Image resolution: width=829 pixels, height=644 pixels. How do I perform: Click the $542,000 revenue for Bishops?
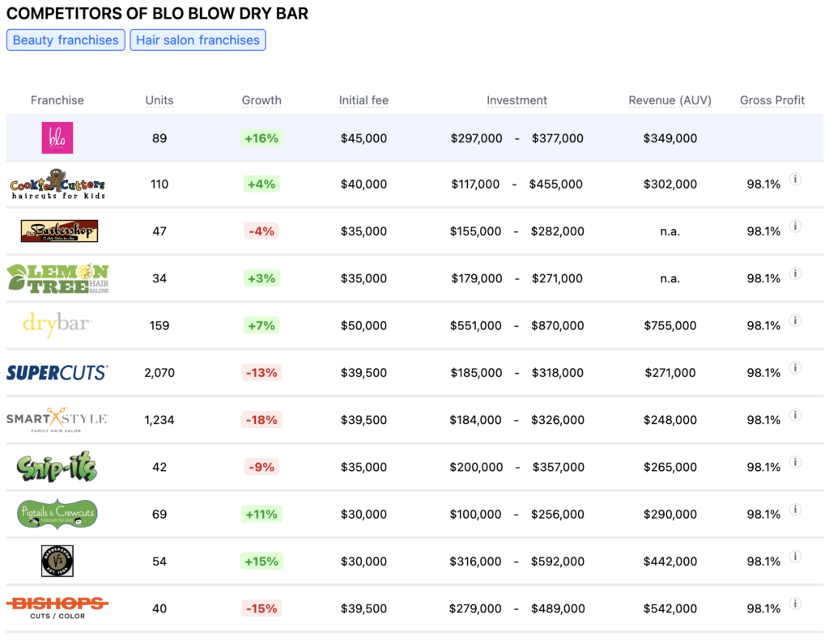[670, 608]
